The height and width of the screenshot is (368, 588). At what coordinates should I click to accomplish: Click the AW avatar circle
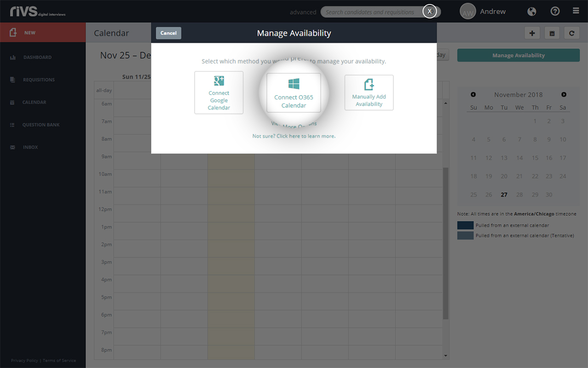tap(468, 12)
